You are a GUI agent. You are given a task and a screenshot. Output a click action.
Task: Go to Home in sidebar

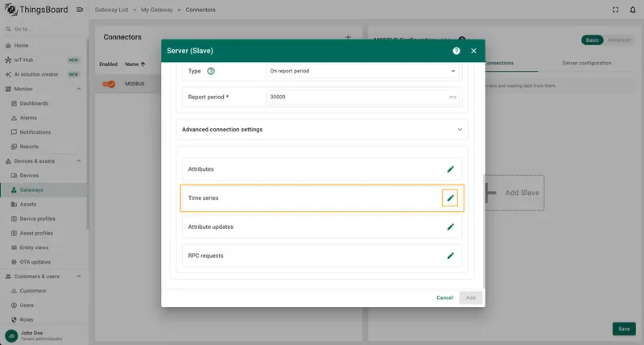(x=43, y=46)
